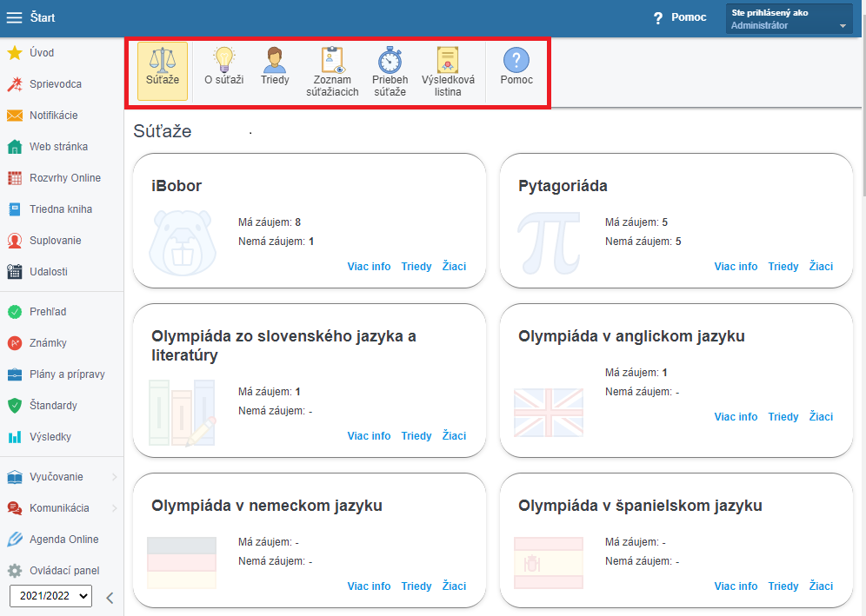The width and height of the screenshot is (866, 616).
Task: Click the round blue Pomoc toolbar icon
Action: coord(516,60)
